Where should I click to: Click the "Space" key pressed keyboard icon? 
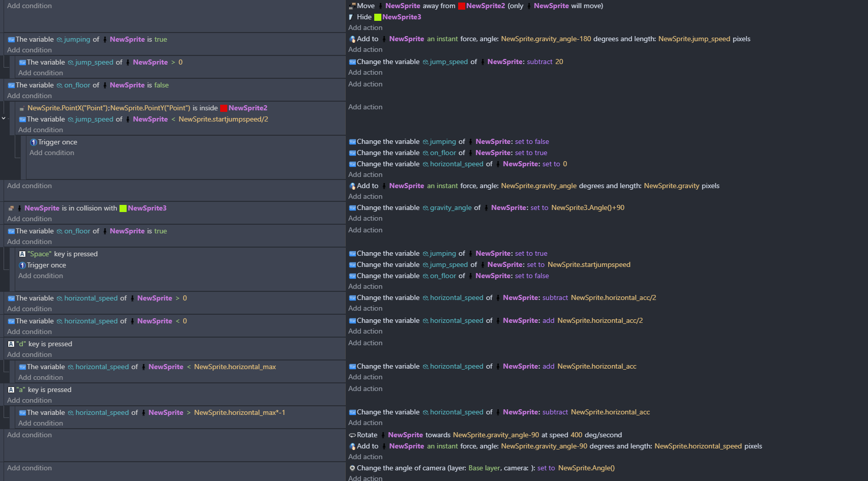[22, 254]
